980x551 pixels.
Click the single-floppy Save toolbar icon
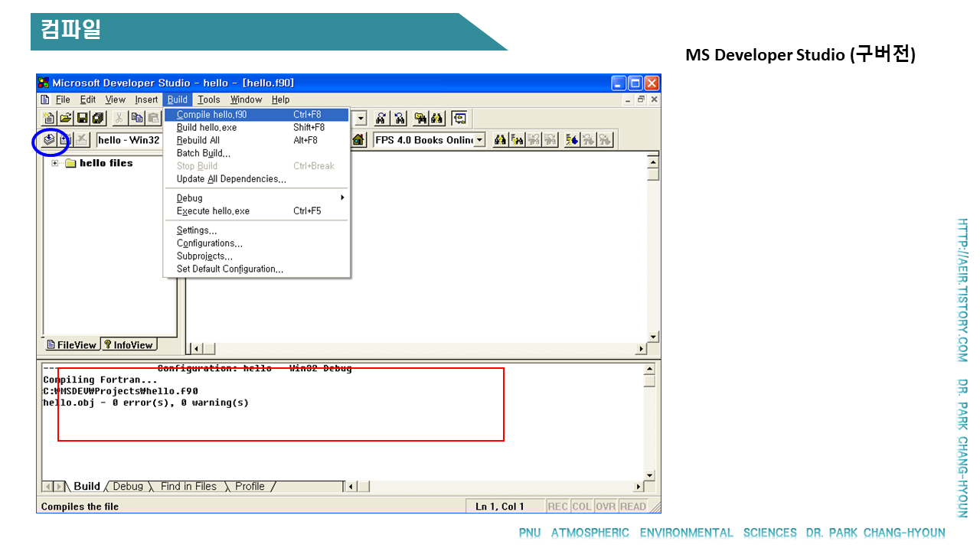pos(82,118)
